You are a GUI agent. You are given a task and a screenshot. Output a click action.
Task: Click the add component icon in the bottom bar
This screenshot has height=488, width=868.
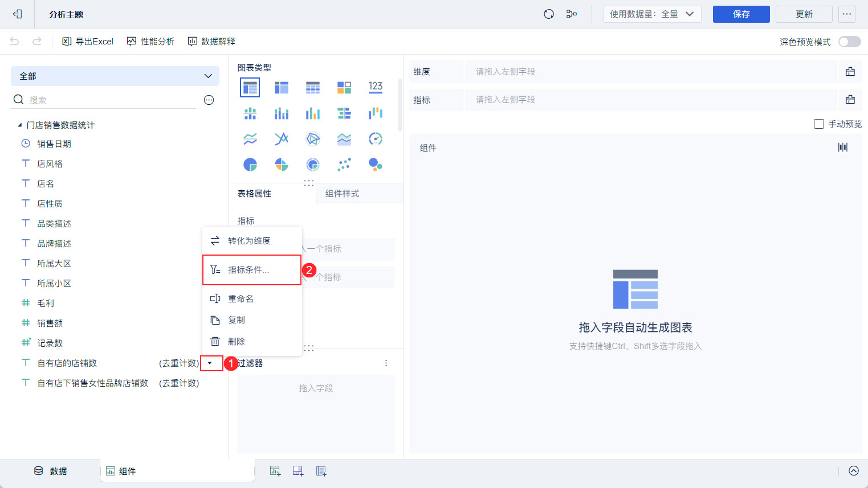275,471
